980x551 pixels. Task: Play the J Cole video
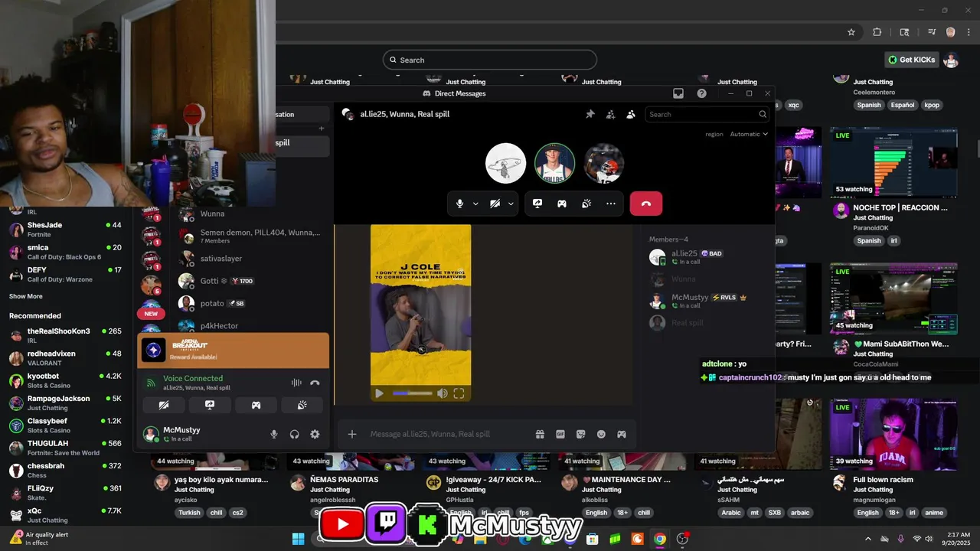(379, 393)
